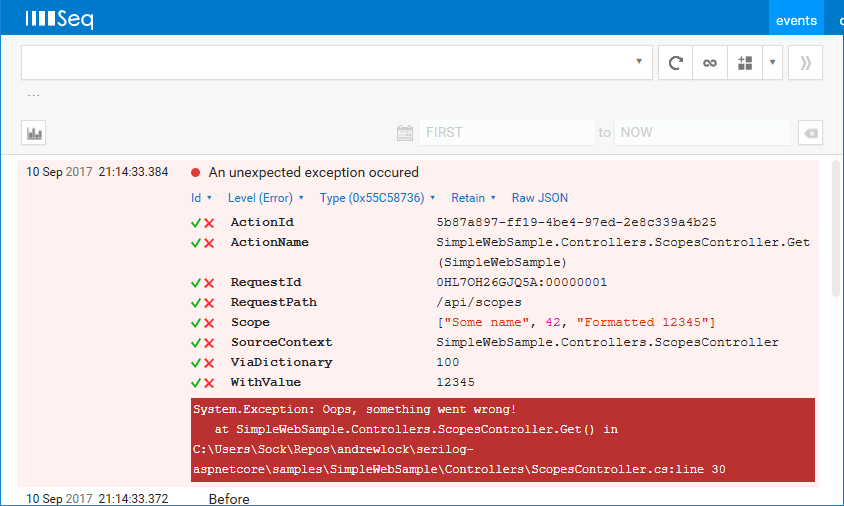This screenshot has width=844, height=506.
Task: Include WithValue value with green check
Action: (196, 383)
